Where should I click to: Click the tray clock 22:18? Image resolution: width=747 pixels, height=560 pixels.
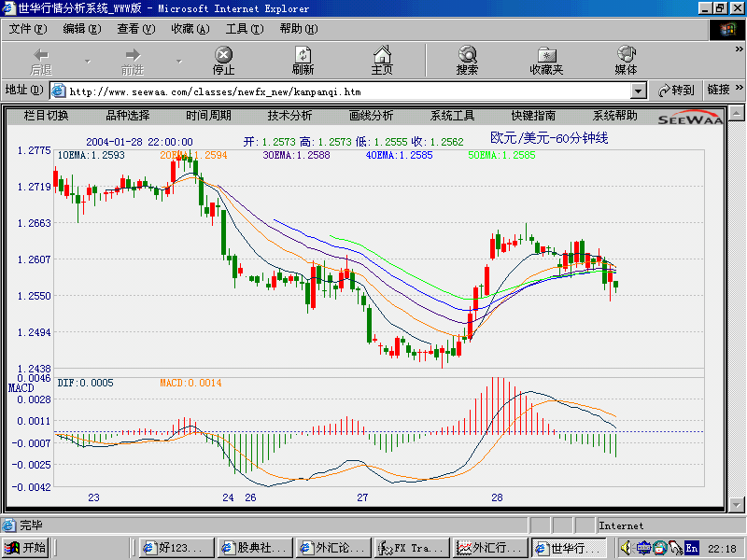click(x=722, y=549)
